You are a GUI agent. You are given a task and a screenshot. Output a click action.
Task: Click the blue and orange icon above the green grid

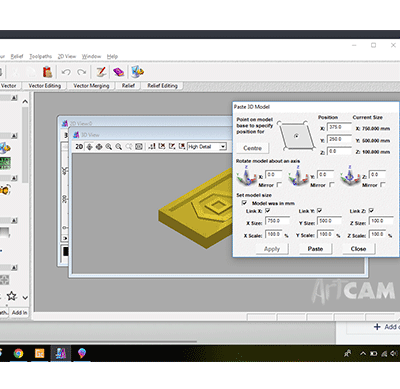tap(5, 148)
